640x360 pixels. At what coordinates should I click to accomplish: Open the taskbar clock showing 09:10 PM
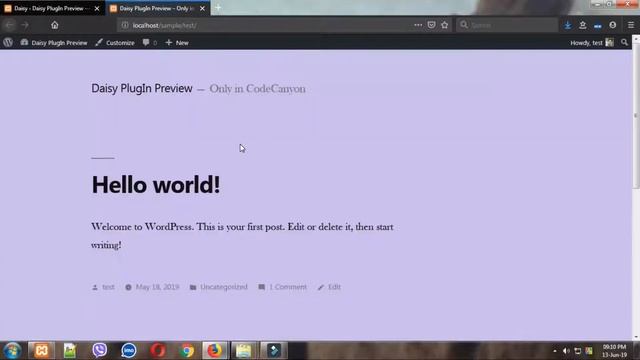point(614,351)
